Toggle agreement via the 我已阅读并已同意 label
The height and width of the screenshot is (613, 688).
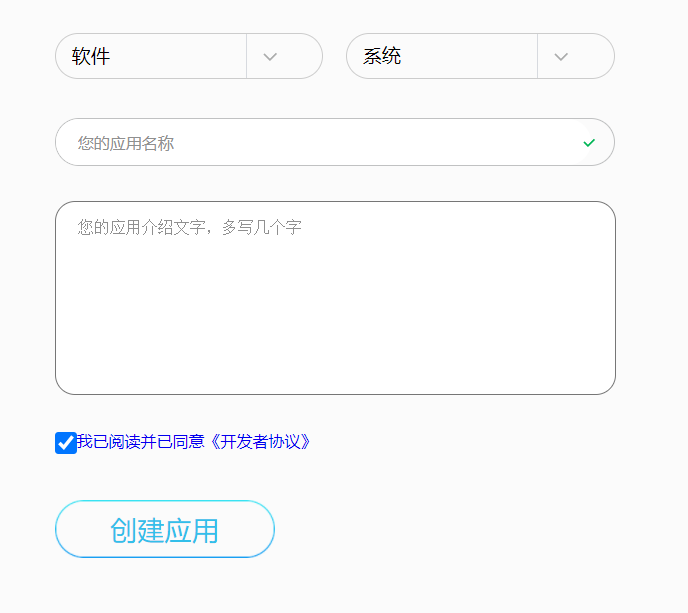(x=140, y=442)
